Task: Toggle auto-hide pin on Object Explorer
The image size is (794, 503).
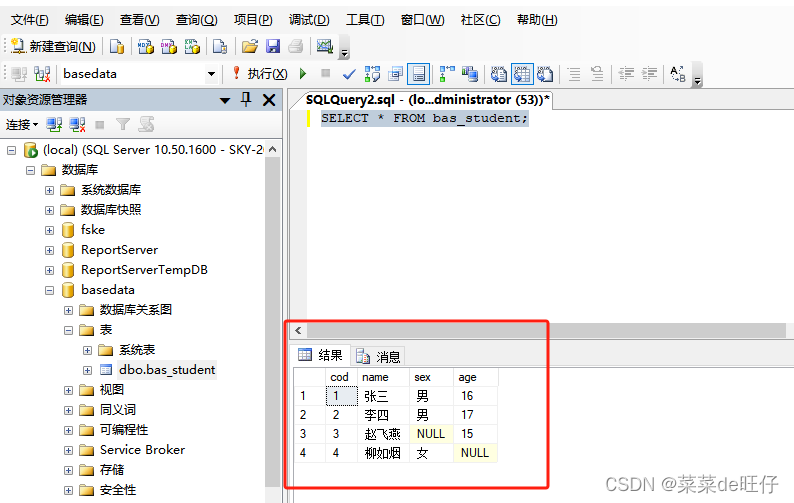Action: [x=246, y=100]
